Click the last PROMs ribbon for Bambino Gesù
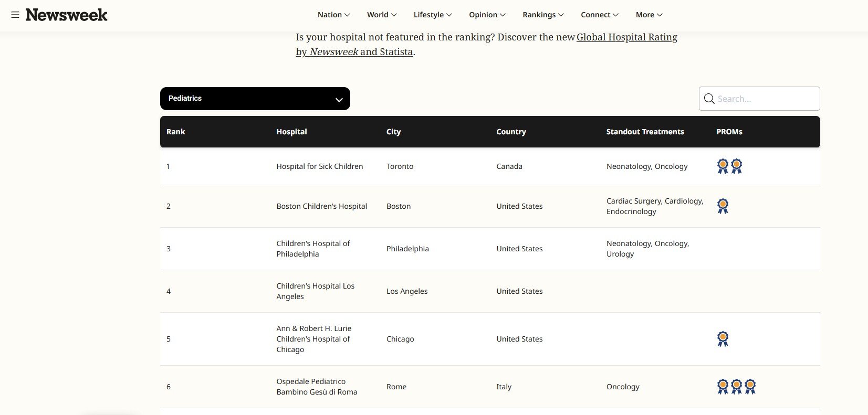 click(750, 387)
